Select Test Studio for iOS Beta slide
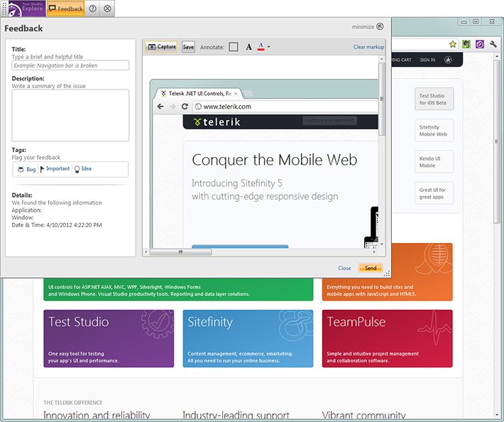The width and height of the screenshot is (504, 422). tap(434, 99)
